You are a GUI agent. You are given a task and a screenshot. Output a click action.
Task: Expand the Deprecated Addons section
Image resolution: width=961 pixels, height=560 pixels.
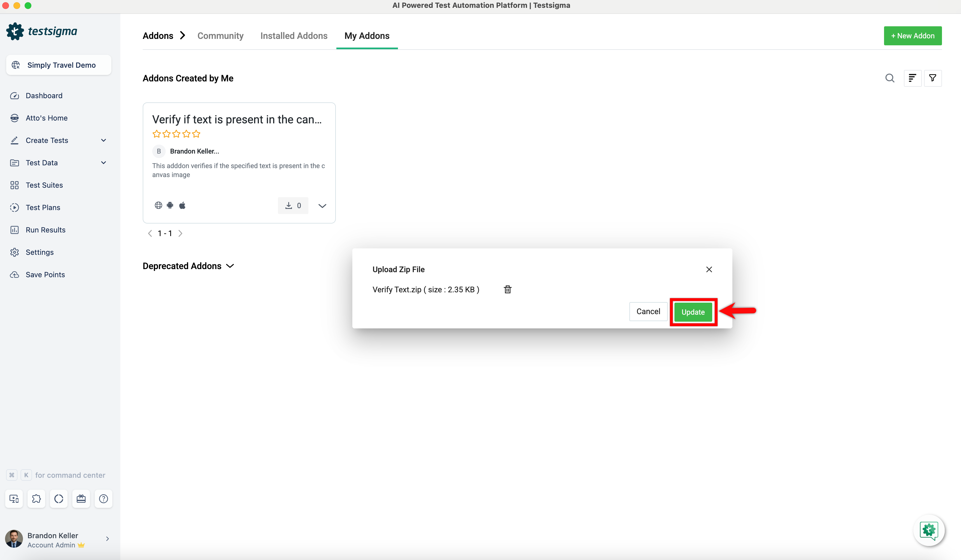[230, 266]
